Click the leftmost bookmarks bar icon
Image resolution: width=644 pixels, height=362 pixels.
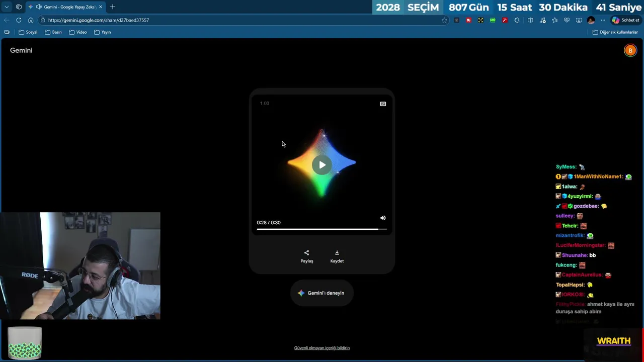(x=7, y=32)
